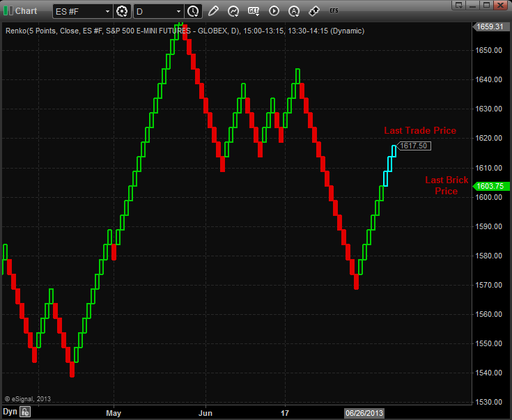Click the 1650.00 price axis label

click(x=488, y=50)
